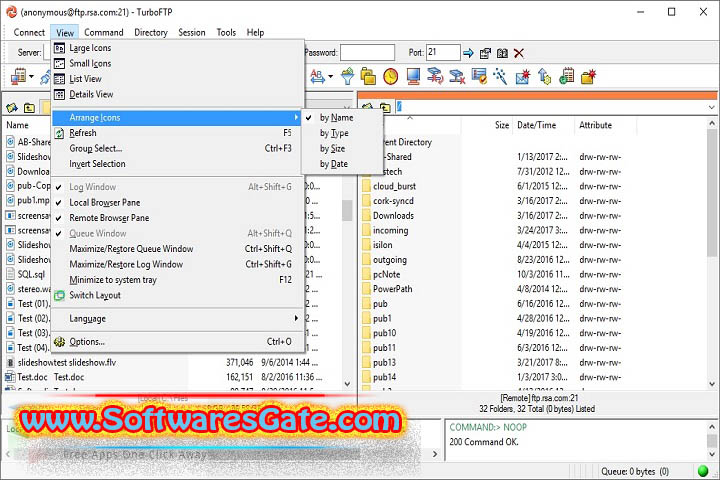The width and height of the screenshot is (720, 480).
Task: Select arrange icons by Name
Action: [342, 118]
